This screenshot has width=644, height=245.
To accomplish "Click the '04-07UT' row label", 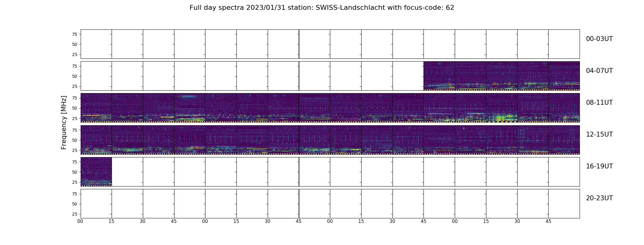I will click(599, 71).
